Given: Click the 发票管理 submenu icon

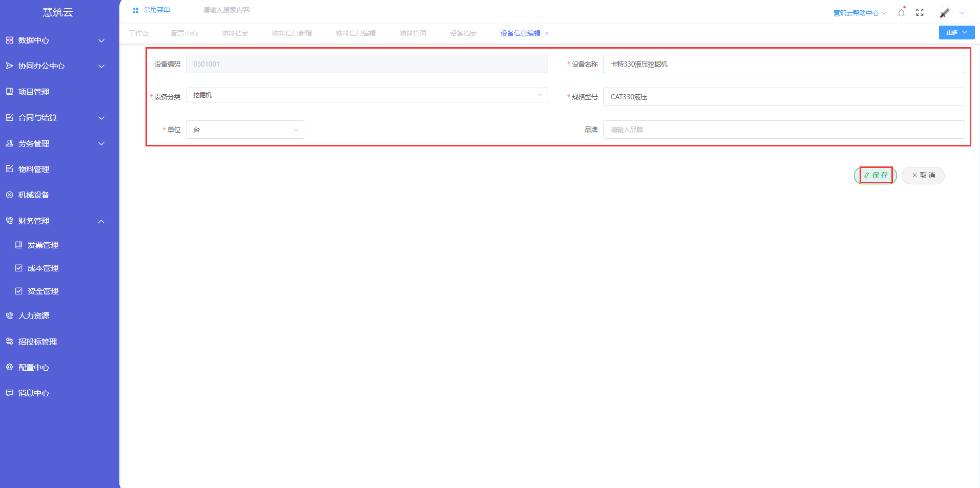Looking at the screenshot, I should 18,245.
